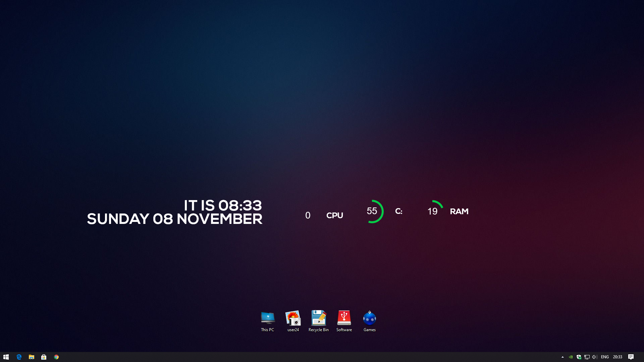Launch Microsoft Edge from taskbar

click(x=19, y=357)
